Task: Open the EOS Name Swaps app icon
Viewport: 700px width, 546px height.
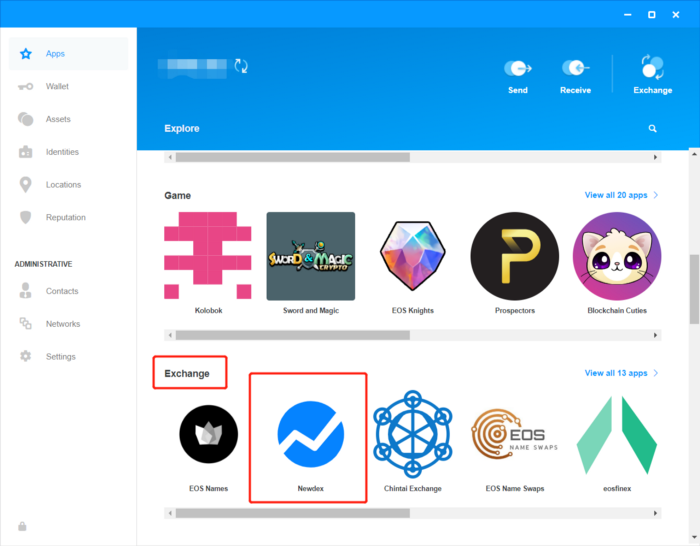Action: (515, 434)
